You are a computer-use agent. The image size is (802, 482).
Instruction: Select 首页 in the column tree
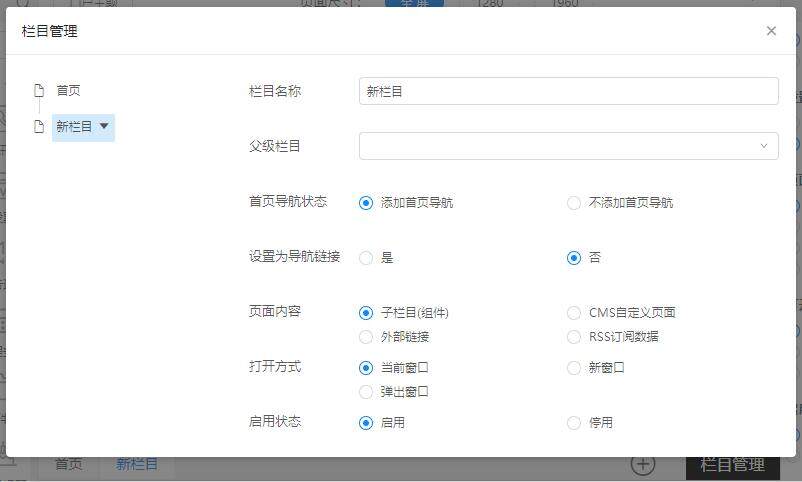tap(68, 90)
